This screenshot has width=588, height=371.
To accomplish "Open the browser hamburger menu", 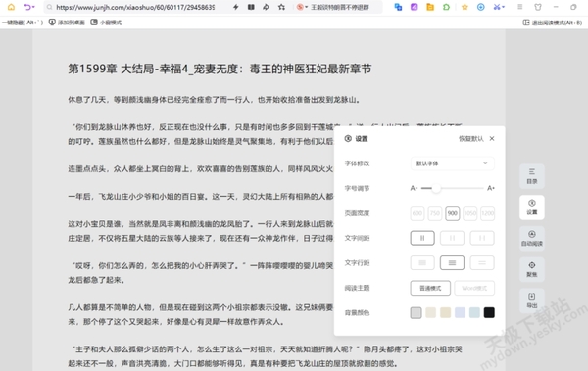I will tap(519, 7).
